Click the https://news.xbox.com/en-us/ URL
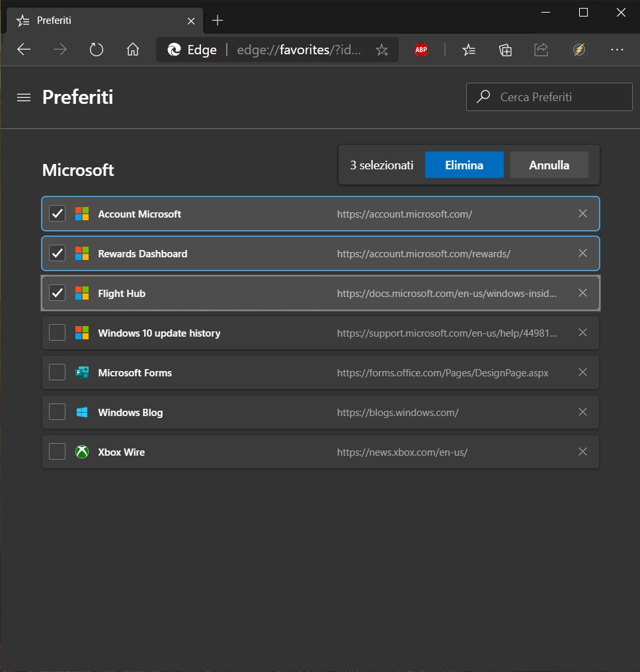The image size is (640, 672). 402,452
